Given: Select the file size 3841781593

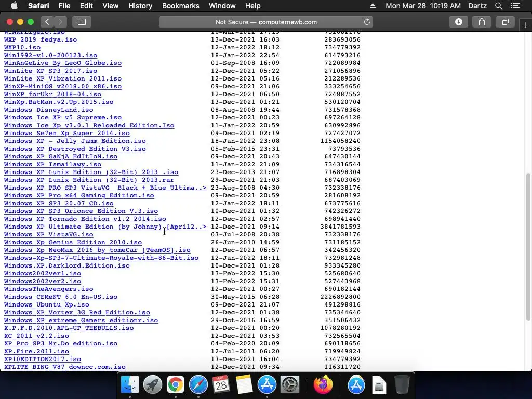Looking at the screenshot, I should 340,227.
